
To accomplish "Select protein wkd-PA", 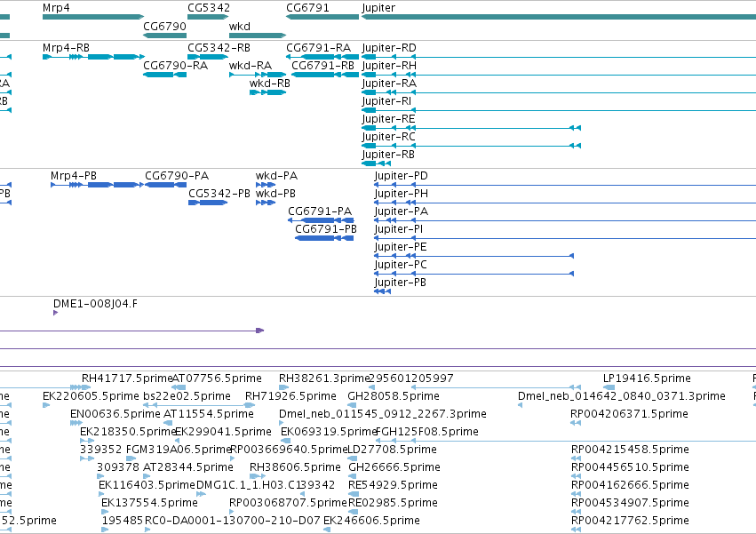I will [277, 176].
